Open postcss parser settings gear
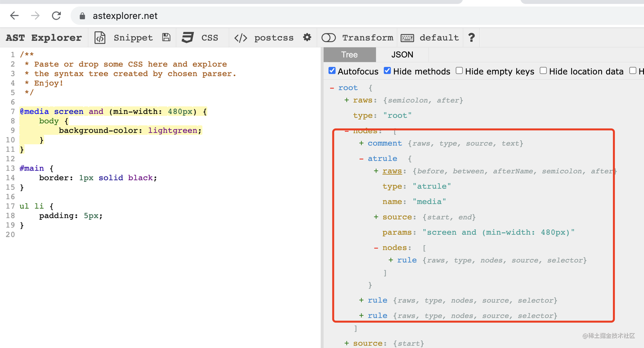 pyautogui.click(x=307, y=38)
